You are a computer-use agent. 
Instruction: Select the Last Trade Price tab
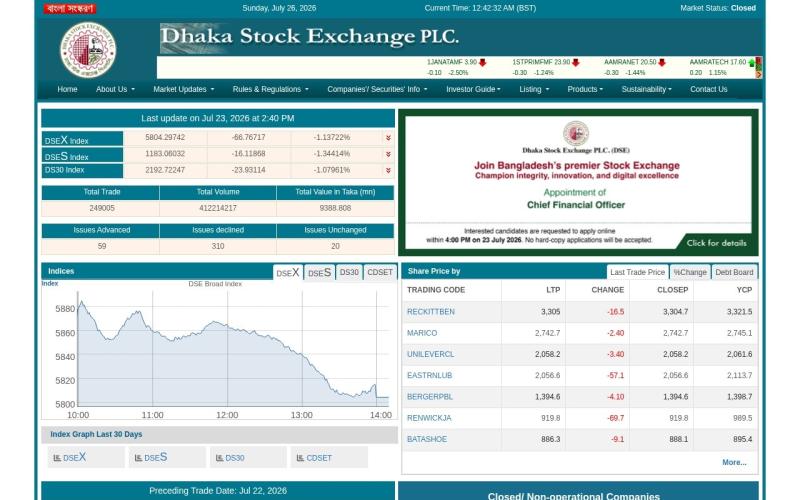pyautogui.click(x=637, y=272)
